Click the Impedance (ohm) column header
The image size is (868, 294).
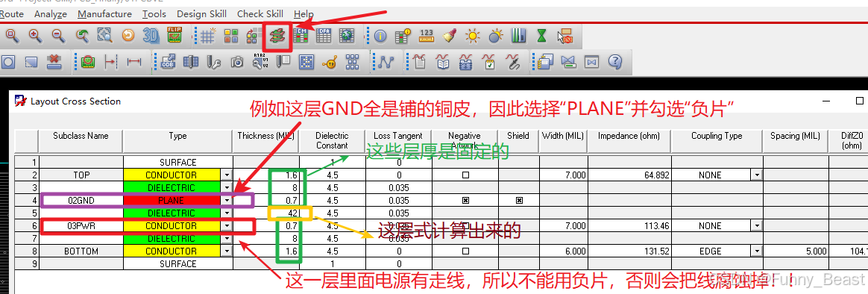click(x=629, y=141)
